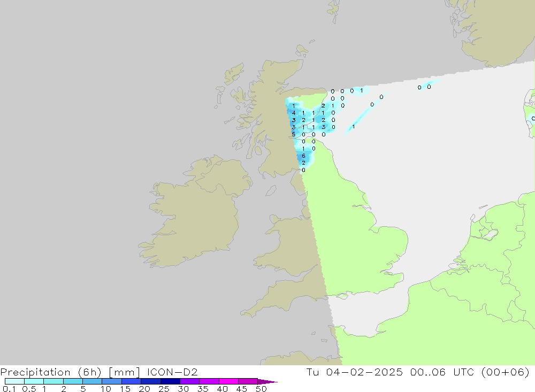Click the 0.1–0.5 mm lightest cyan legend swatch
535x392 pixels.
(x=14, y=381)
